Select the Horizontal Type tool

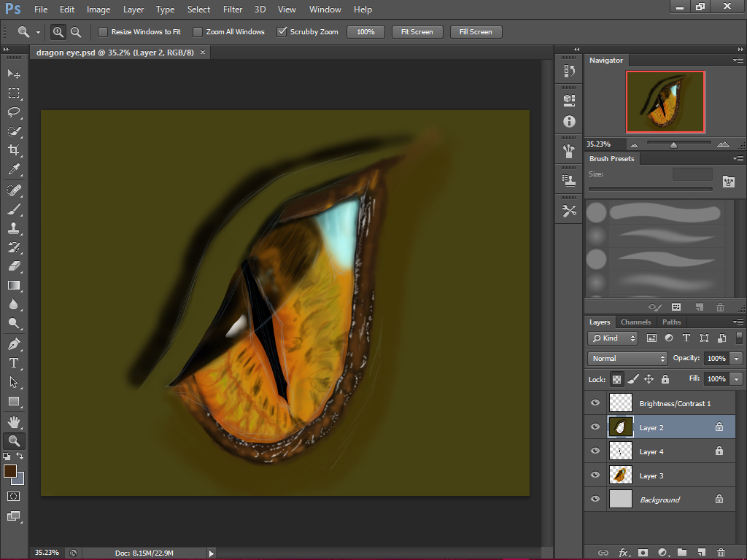[13, 362]
